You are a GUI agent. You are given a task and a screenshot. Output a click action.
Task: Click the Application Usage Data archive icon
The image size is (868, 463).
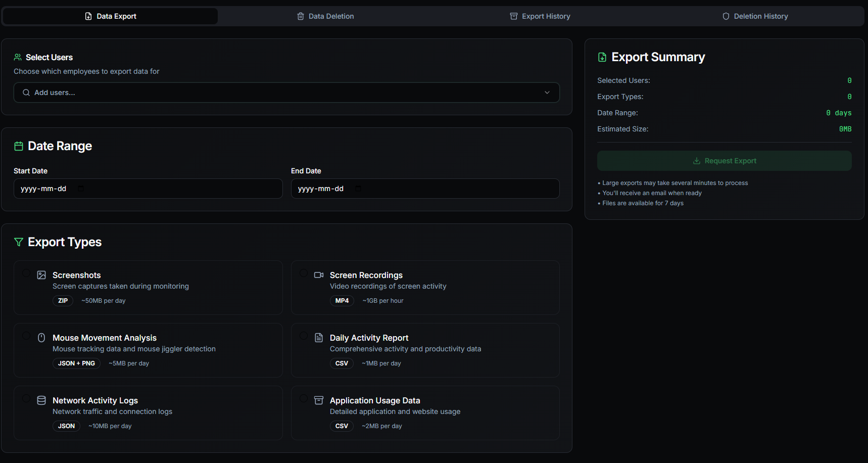[x=319, y=400]
